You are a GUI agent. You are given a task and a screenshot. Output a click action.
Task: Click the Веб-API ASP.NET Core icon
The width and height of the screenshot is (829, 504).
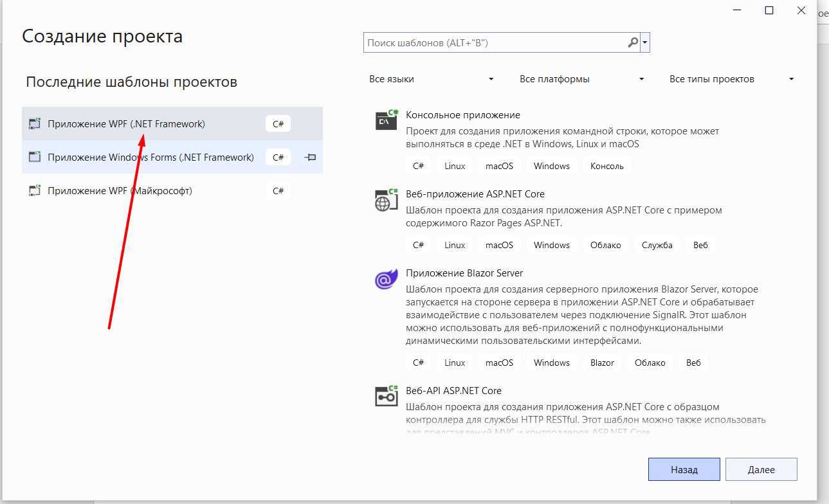coord(387,396)
